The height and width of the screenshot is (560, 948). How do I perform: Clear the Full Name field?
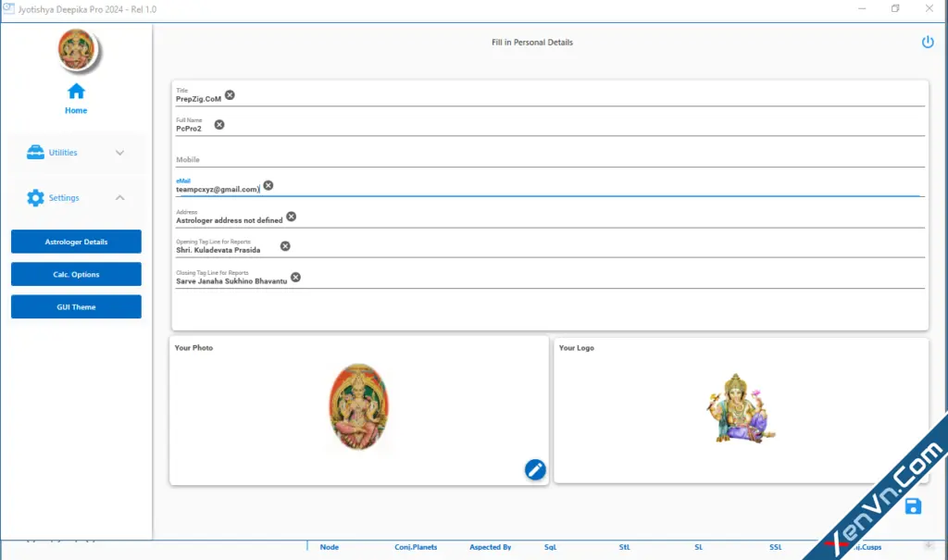219,125
